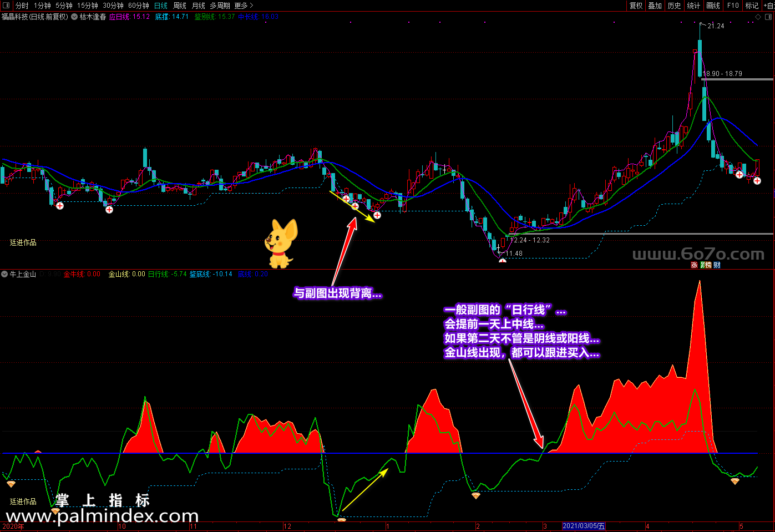Select the 30分钟 period tab

(x=113, y=6)
